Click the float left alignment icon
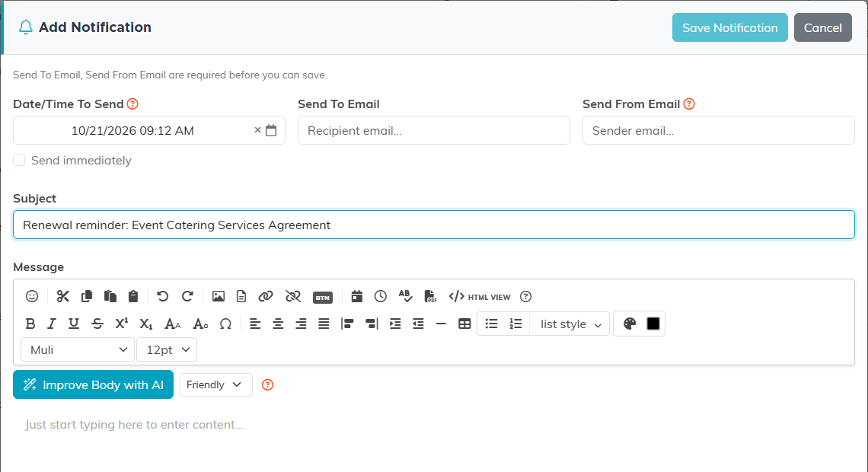 click(347, 324)
